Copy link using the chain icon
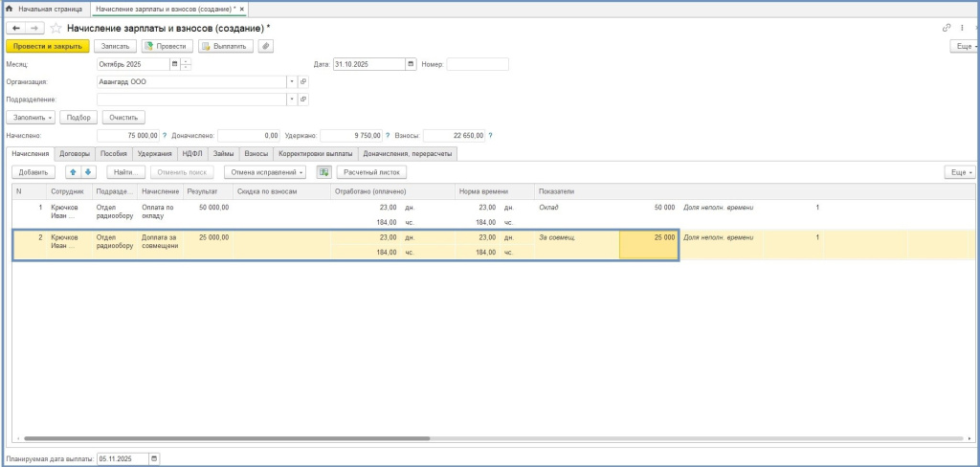This screenshot has height=467, width=980. [947, 28]
